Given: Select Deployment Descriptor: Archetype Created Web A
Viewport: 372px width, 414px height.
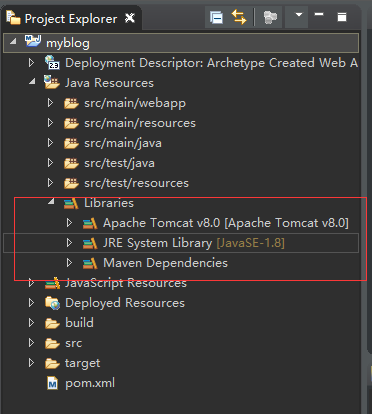Looking at the screenshot, I should coord(211,63).
